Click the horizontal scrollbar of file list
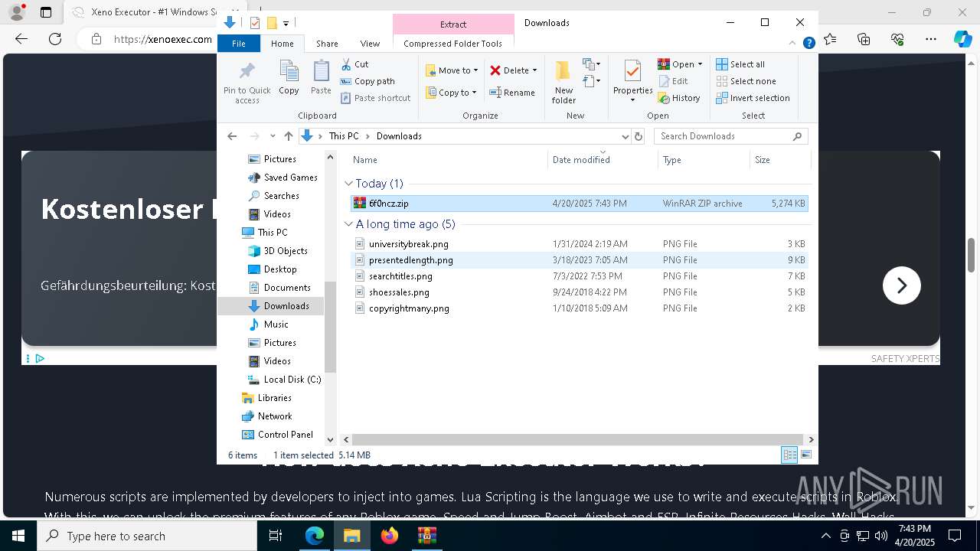 (579, 440)
